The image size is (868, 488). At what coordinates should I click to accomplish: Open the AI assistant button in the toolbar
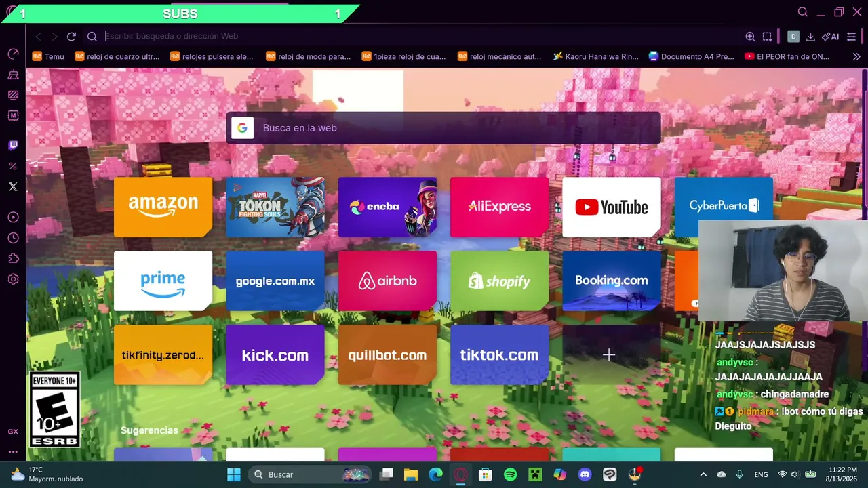(x=830, y=37)
